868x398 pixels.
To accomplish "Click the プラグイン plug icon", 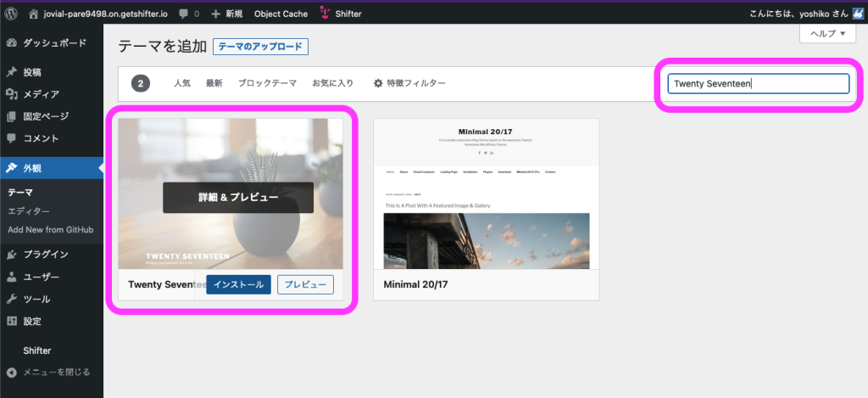I will pos(12,255).
